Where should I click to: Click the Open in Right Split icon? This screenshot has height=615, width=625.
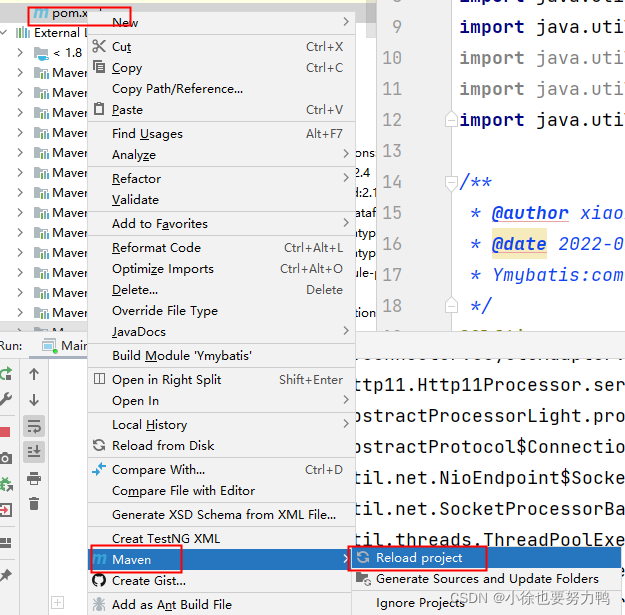[x=99, y=379]
